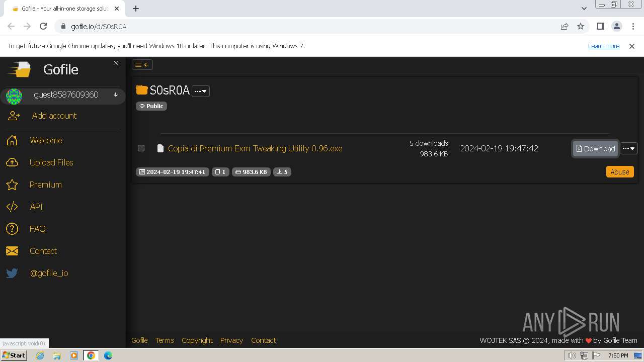This screenshot has height=362, width=644.
Task: Open the Premium sidebar item
Action: [x=45, y=185]
